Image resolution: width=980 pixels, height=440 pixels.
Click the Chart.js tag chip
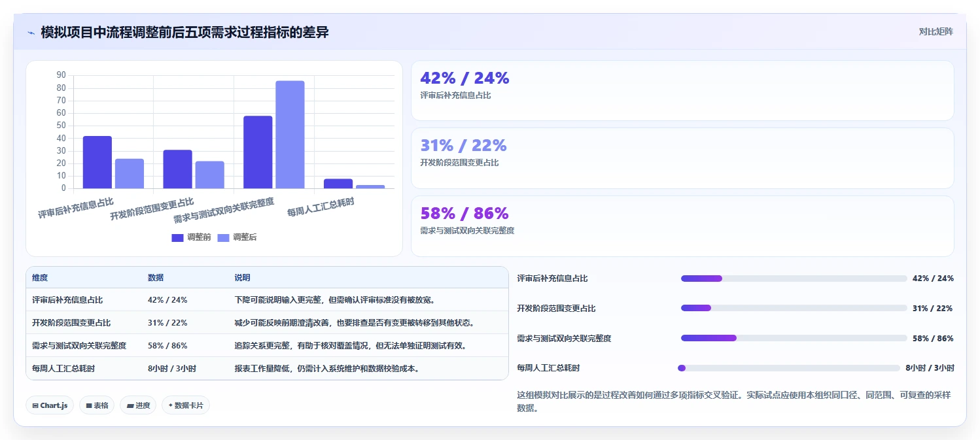(50, 405)
